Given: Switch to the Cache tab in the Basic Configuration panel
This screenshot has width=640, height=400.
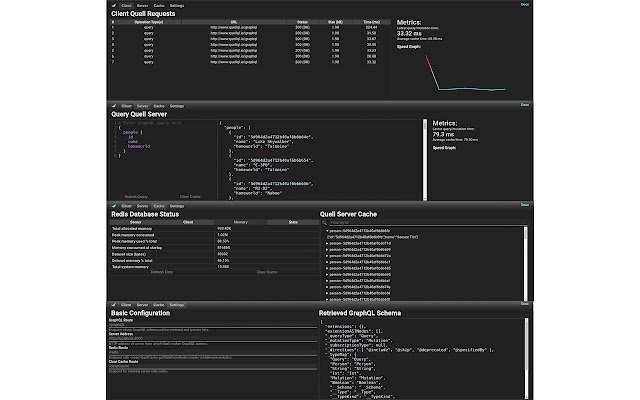Looking at the screenshot, I should (x=159, y=305).
